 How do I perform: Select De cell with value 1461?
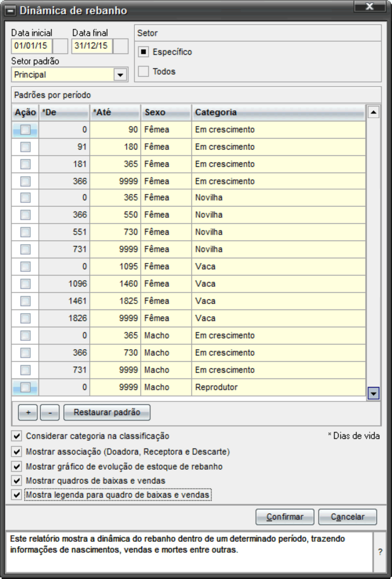64,301
